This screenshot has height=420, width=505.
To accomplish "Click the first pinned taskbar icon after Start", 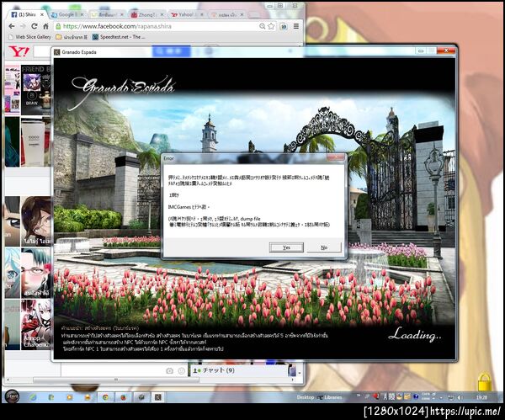I will coord(33,397).
